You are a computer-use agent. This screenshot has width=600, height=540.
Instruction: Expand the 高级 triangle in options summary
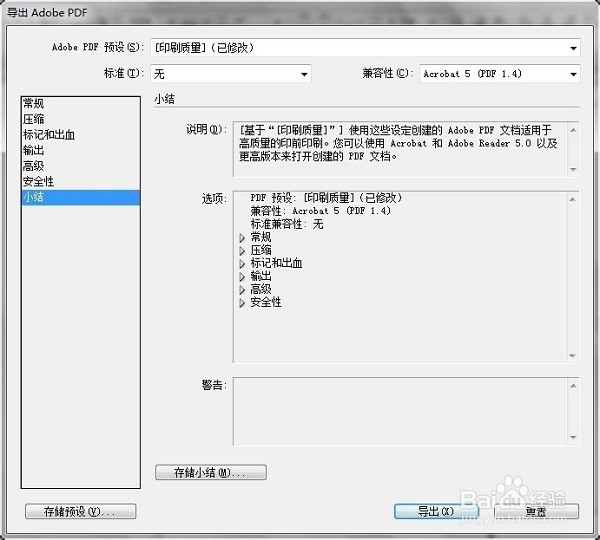coord(242,290)
